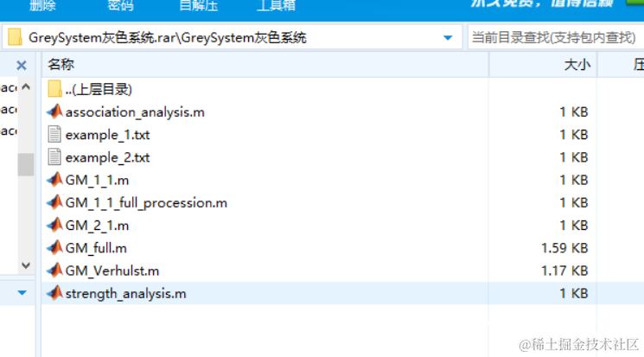Click the MATLAB icon of GM_2_1.m
The image size is (644, 357).
tap(54, 225)
